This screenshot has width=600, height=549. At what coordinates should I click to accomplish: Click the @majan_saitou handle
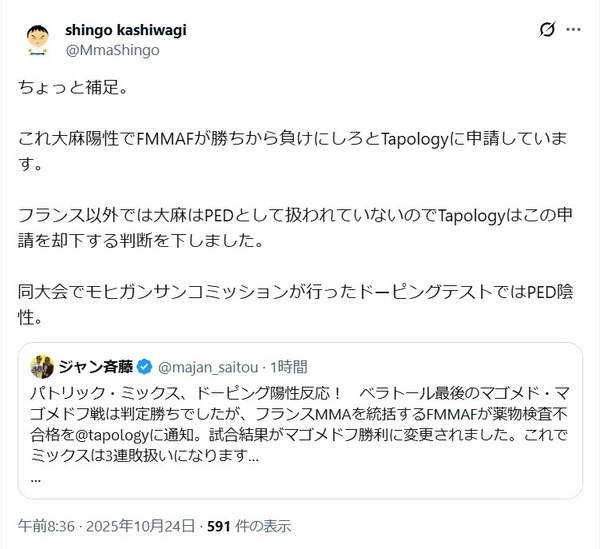(208, 367)
